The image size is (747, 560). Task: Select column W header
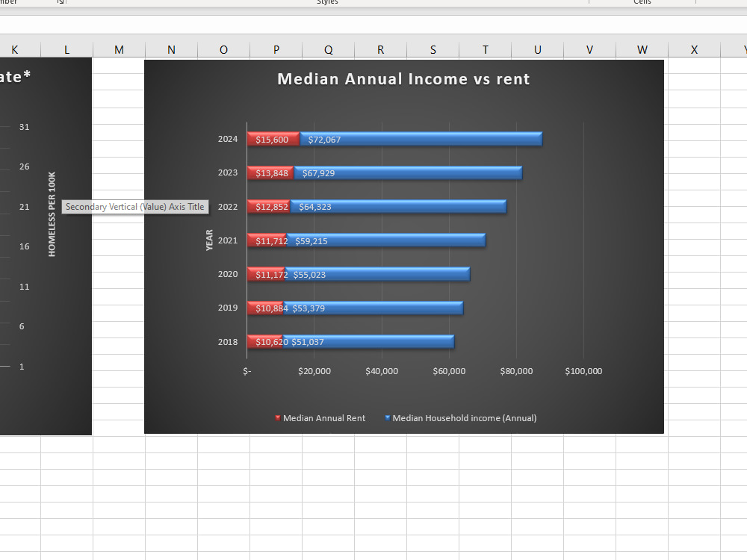[x=642, y=49]
